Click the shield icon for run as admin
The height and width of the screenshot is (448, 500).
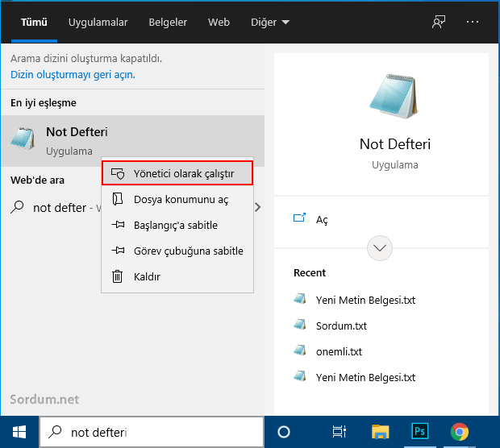[x=118, y=174]
